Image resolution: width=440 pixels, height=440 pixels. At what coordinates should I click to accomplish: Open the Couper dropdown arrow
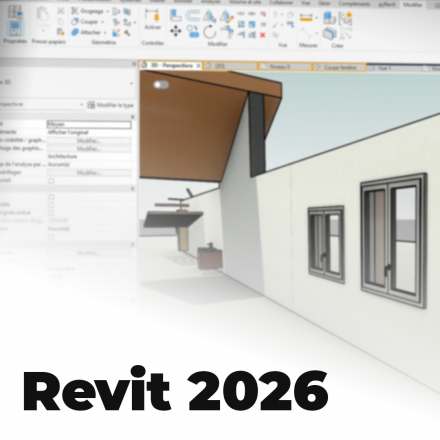pos(102,22)
